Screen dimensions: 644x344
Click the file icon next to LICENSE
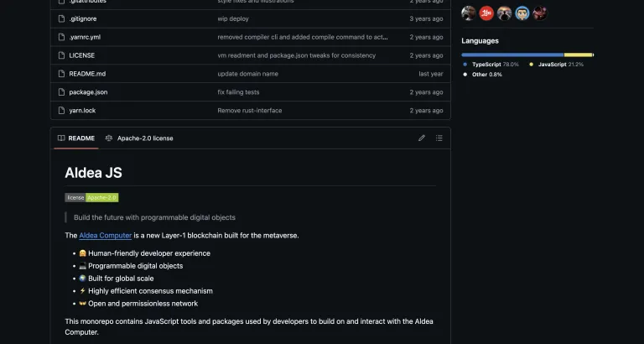point(61,55)
